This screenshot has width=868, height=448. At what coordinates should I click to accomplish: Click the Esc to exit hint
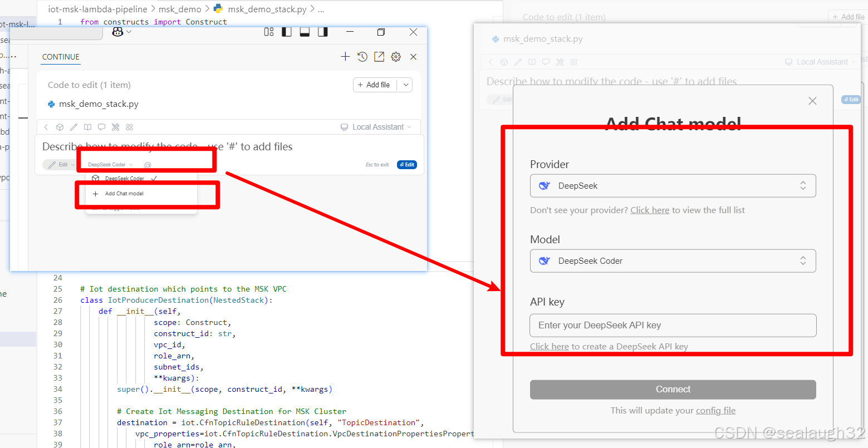377,165
